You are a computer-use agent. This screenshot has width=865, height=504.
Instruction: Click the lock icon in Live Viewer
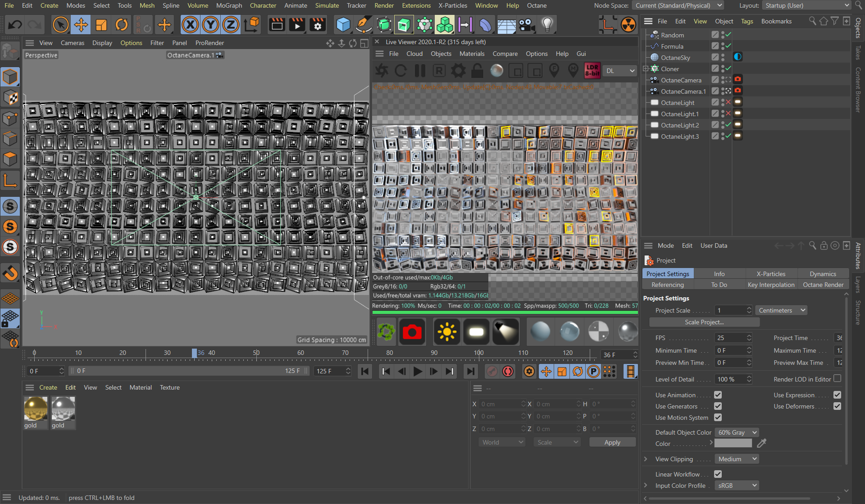(x=478, y=71)
